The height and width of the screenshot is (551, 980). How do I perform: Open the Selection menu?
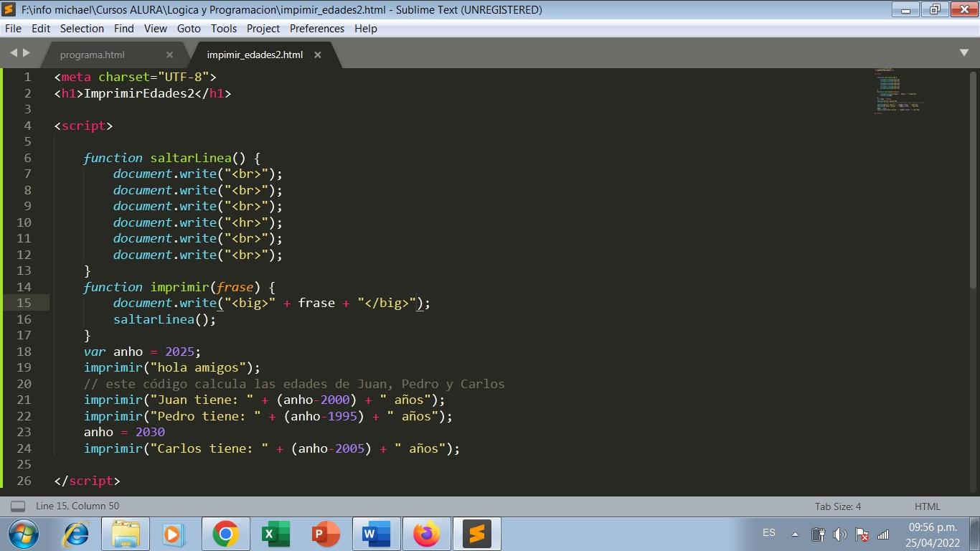[x=82, y=29]
